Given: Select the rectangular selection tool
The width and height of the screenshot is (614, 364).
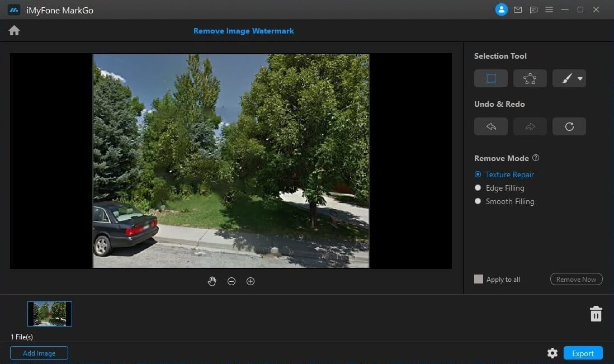Looking at the screenshot, I should point(490,78).
